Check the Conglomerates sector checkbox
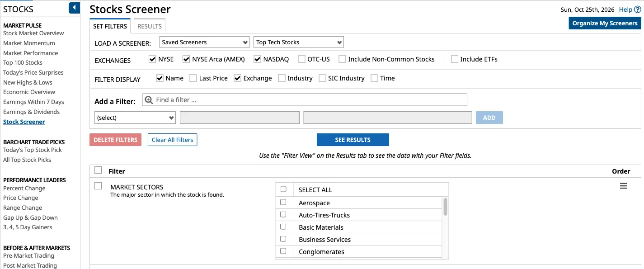The width and height of the screenshot is (644, 269). [283, 251]
